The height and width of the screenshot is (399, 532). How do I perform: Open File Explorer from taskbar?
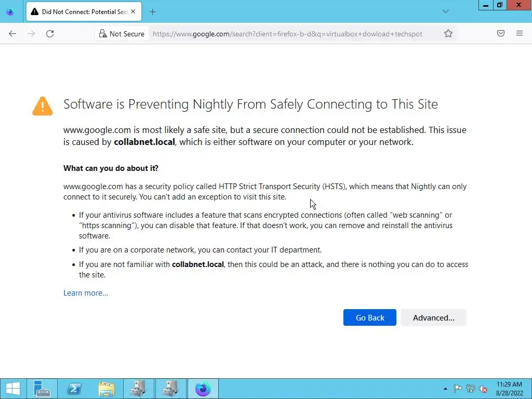coord(106,389)
